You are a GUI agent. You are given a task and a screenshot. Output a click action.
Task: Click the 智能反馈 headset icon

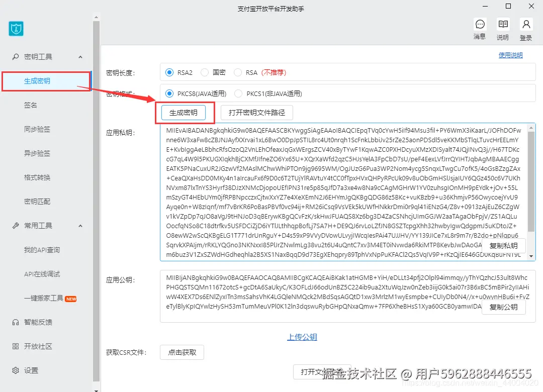click(15, 323)
